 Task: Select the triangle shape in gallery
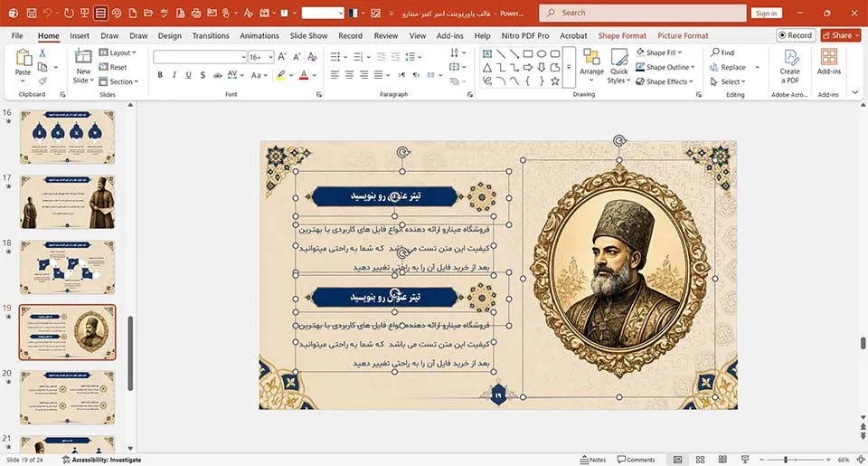(487, 68)
